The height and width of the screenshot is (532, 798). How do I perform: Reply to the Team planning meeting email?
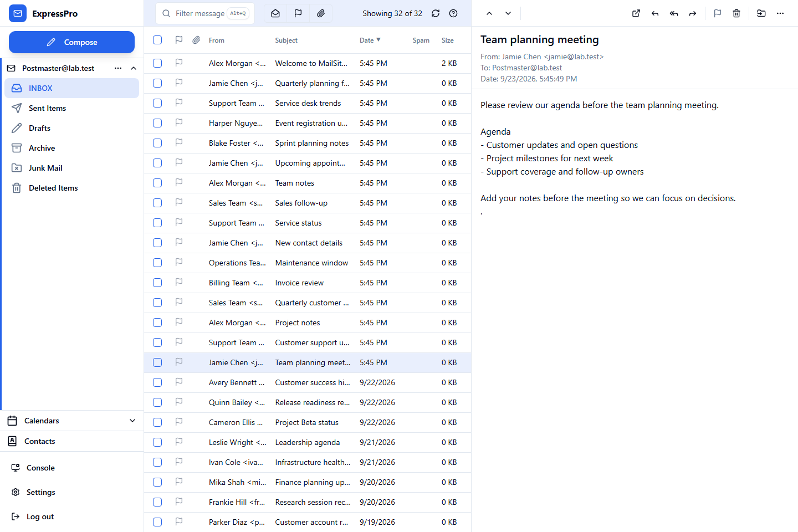click(x=655, y=13)
